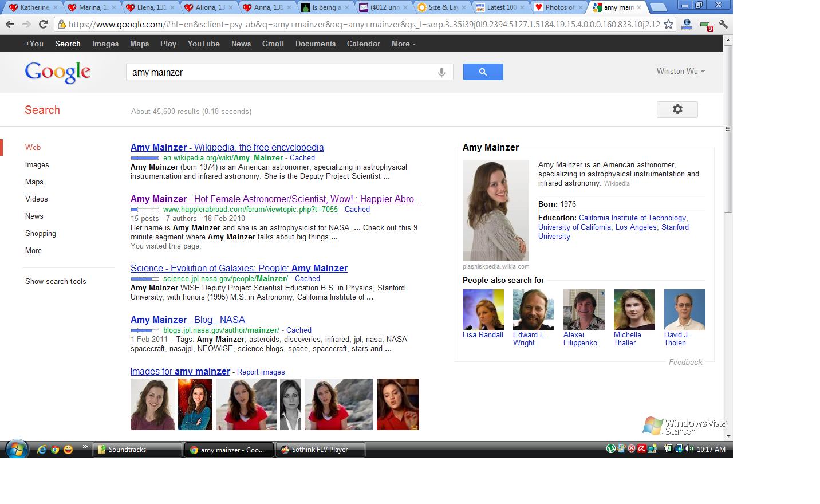Click the power plug battery tray icon
This screenshot has width=820, height=504.
point(668,449)
